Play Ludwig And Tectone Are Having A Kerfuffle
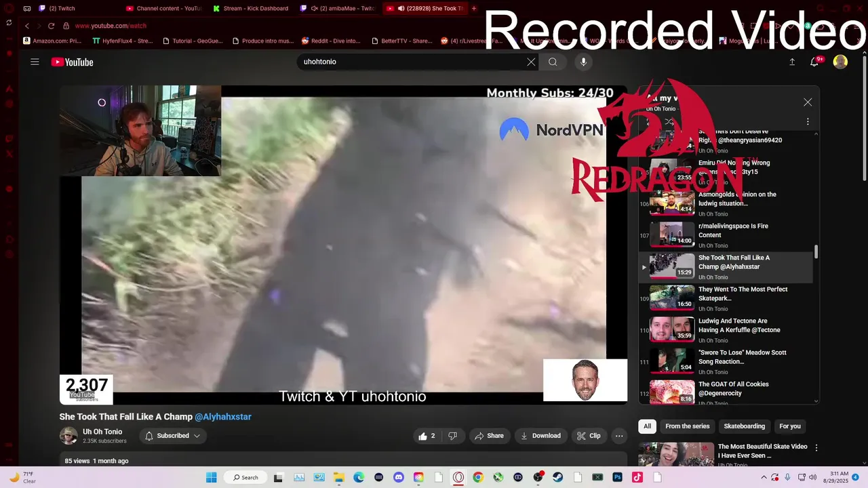 click(x=726, y=330)
